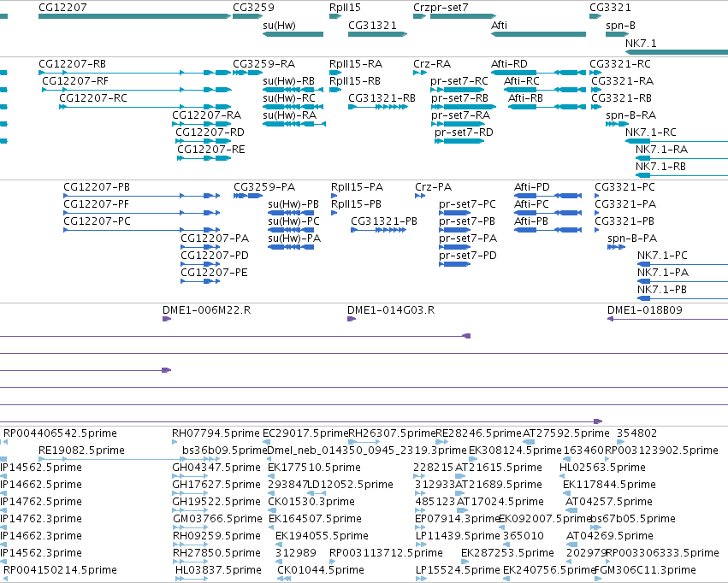Viewport: 728px width, 583px height.
Task: Click the NK7.1 gene label
Action: [641, 43]
